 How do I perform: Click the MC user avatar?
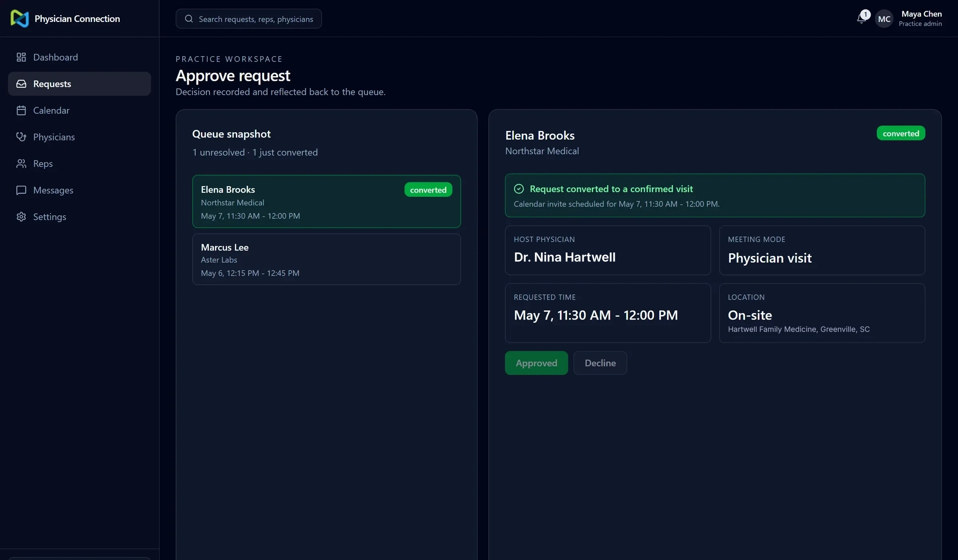click(884, 19)
